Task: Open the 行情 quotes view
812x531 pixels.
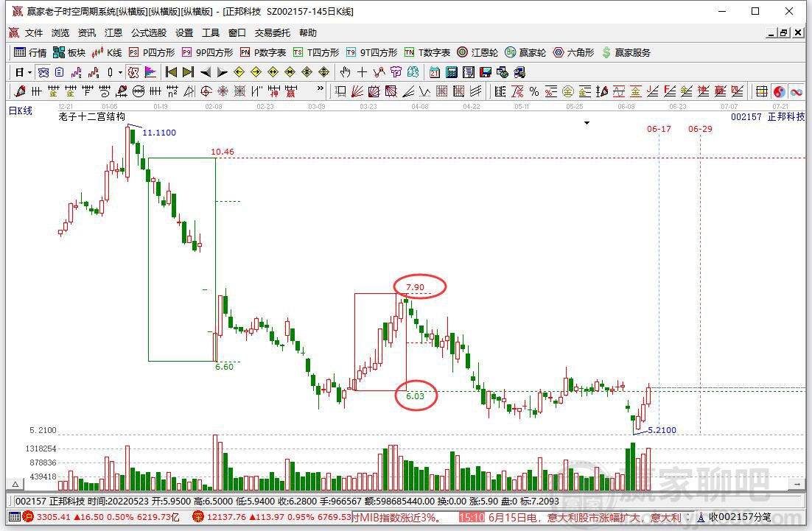Action: (30, 52)
